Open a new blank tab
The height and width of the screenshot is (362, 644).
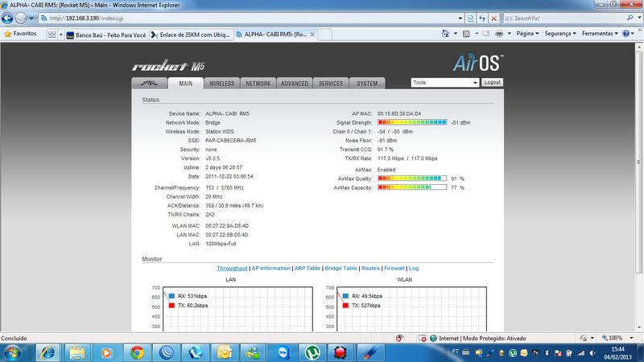(x=325, y=35)
